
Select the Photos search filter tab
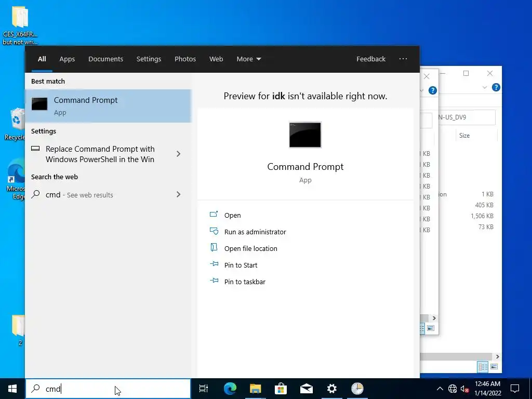click(x=185, y=59)
